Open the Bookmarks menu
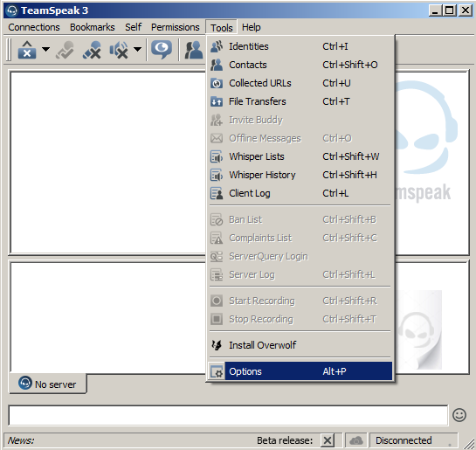This screenshot has height=450, width=476. [93, 27]
